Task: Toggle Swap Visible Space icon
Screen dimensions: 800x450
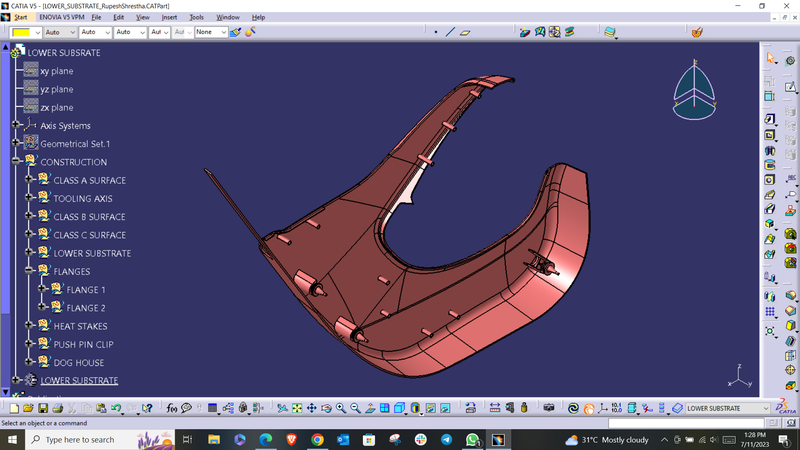Action: coord(445,408)
